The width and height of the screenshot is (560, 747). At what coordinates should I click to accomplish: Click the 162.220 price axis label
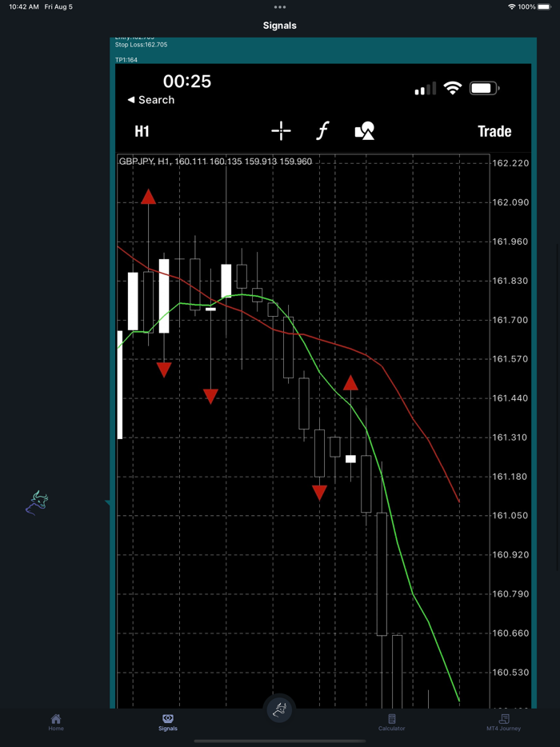pyautogui.click(x=510, y=163)
